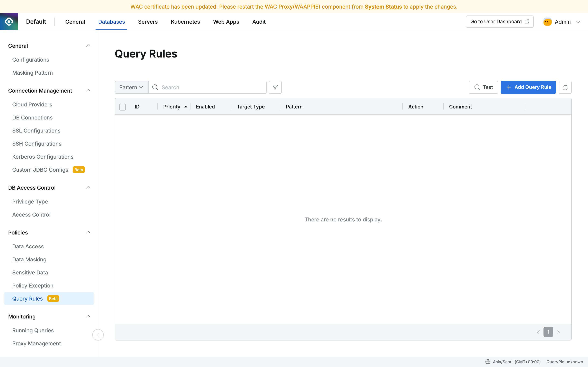
Task: Click the QueryPie logo icon
Action: (x=9, y=22)
